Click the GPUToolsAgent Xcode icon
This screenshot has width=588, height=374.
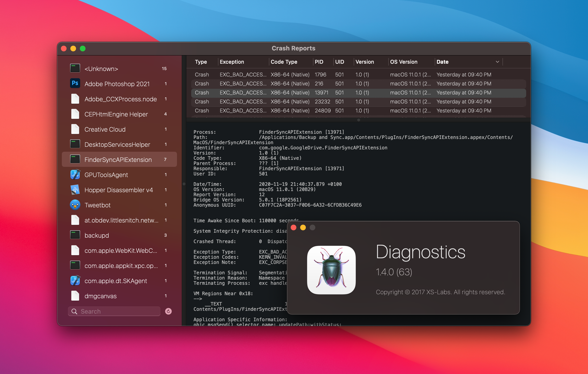[x=75, y=175]
